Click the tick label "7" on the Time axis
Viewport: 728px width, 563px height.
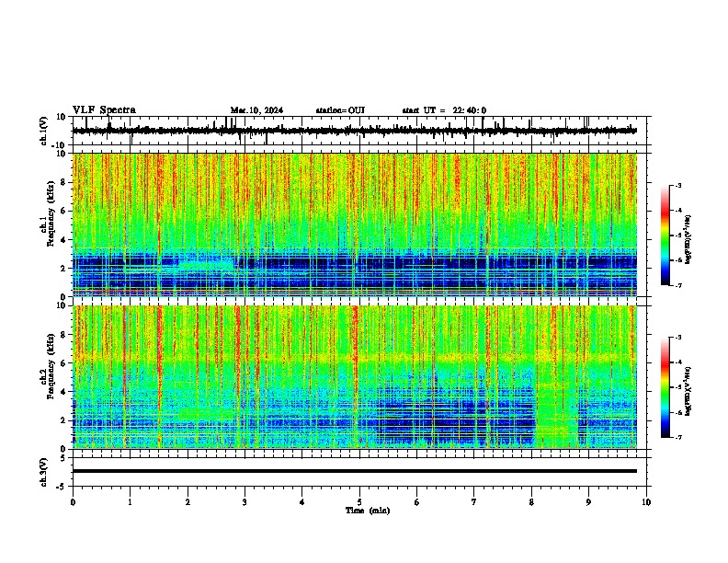[474, 502]
